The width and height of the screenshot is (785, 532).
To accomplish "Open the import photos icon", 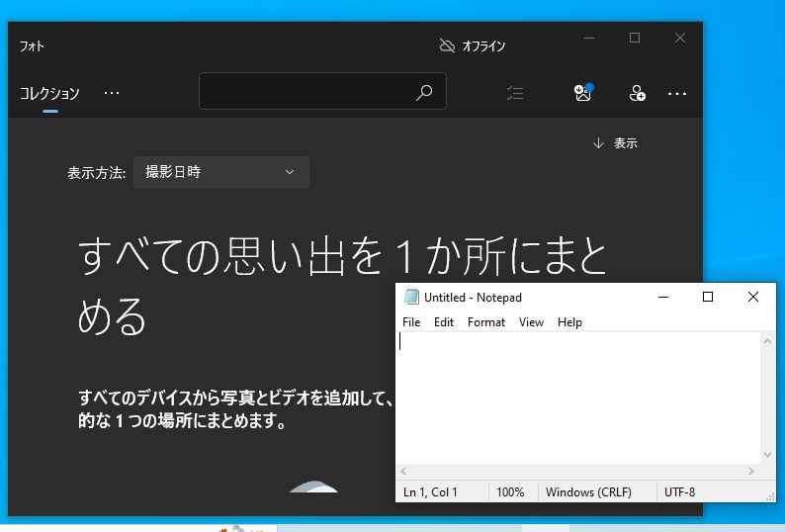I will pyautogui.click(x=583, y=92).
